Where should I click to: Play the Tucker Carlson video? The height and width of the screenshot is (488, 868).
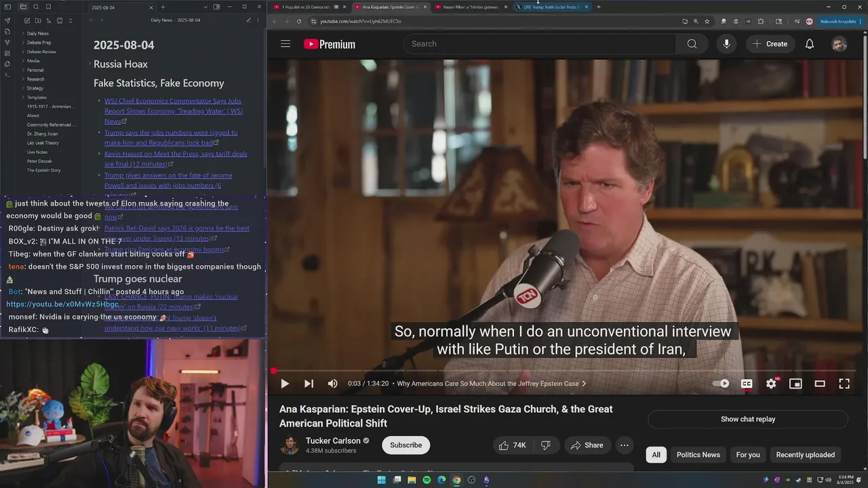tap(285, 384)
